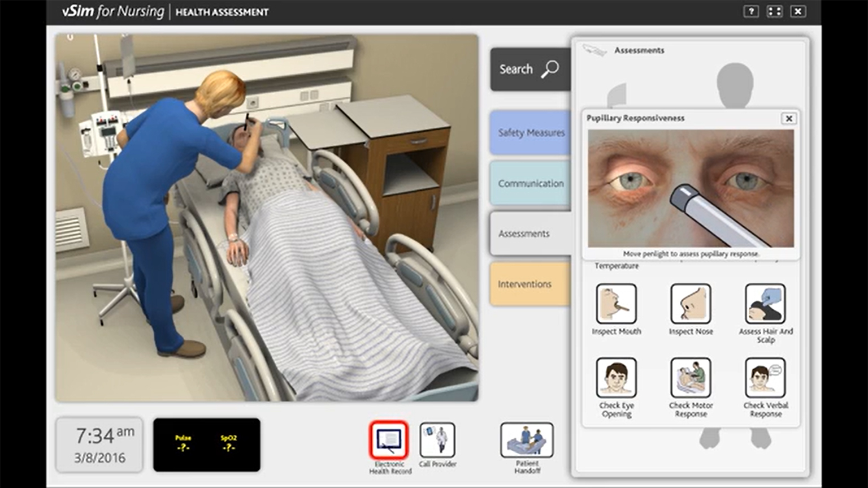Click the Call Provider icon
The width and height of the screenshot is (868, 488).
[437, 440]
